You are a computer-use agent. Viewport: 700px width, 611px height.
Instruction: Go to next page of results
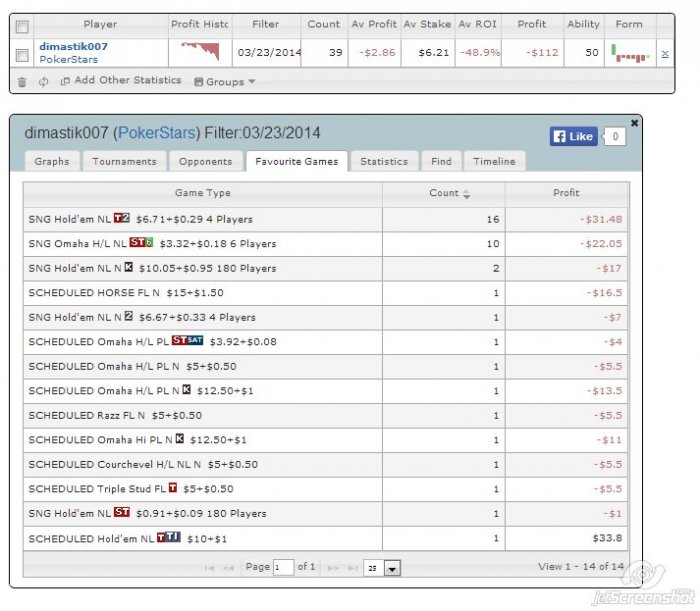click(x=333, y=568)
